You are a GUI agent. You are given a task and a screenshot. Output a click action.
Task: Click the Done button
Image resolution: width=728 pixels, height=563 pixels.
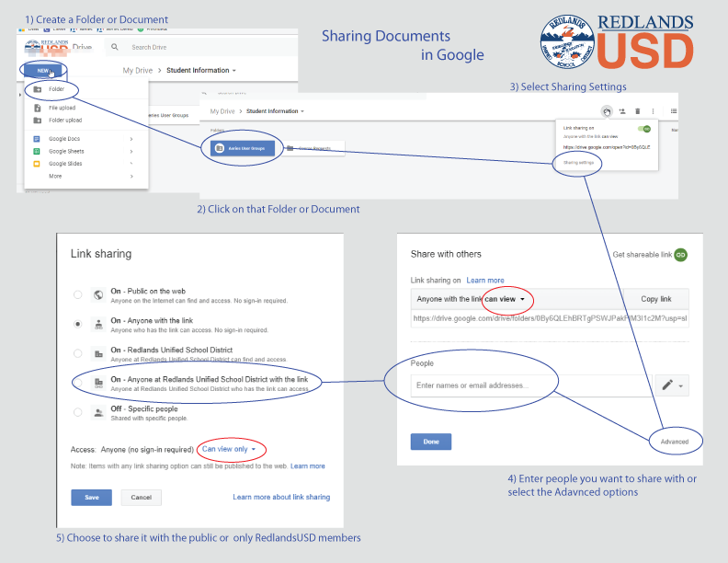431,442
